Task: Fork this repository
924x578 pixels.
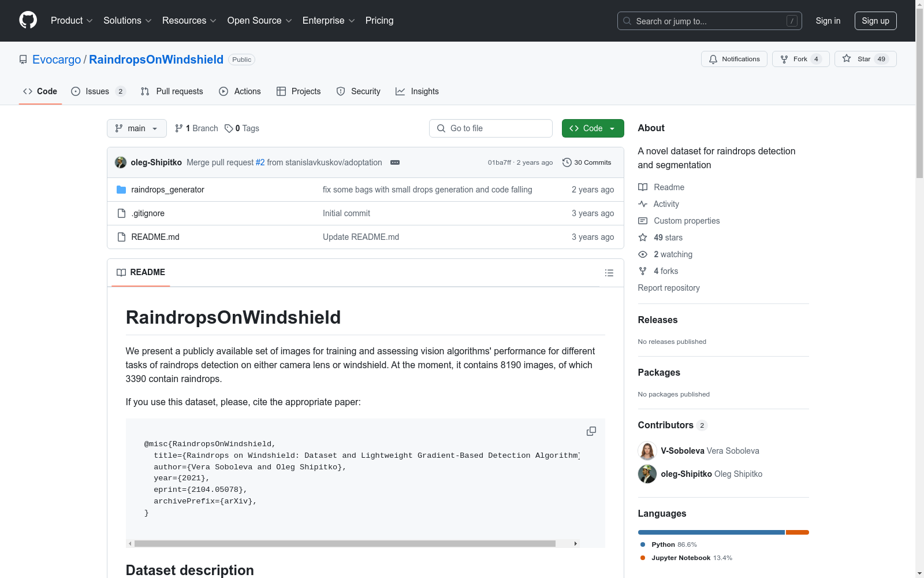Action: click(800, 59)
